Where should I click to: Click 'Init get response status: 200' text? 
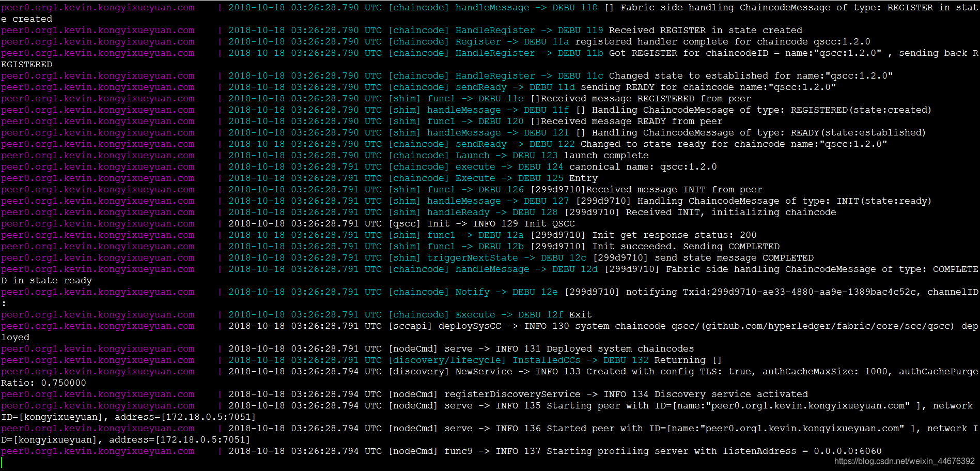point(674,235)
